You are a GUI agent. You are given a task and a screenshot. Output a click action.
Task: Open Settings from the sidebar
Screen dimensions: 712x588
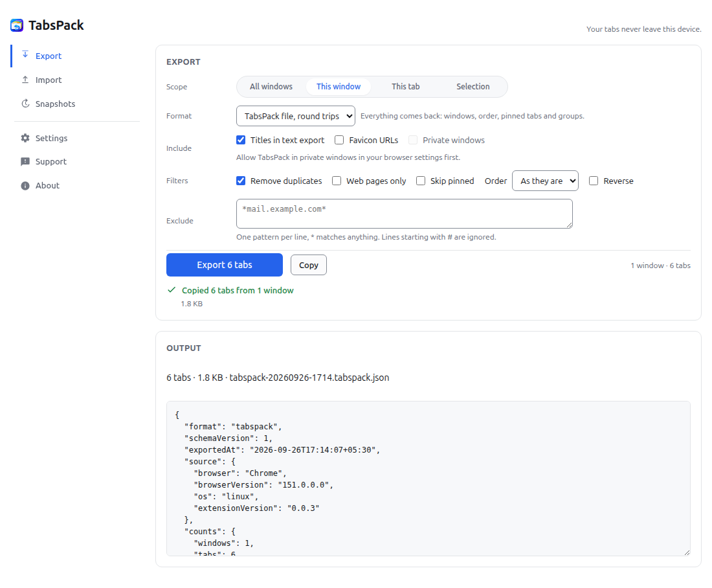pyautogui.click(x=76, y=138)
